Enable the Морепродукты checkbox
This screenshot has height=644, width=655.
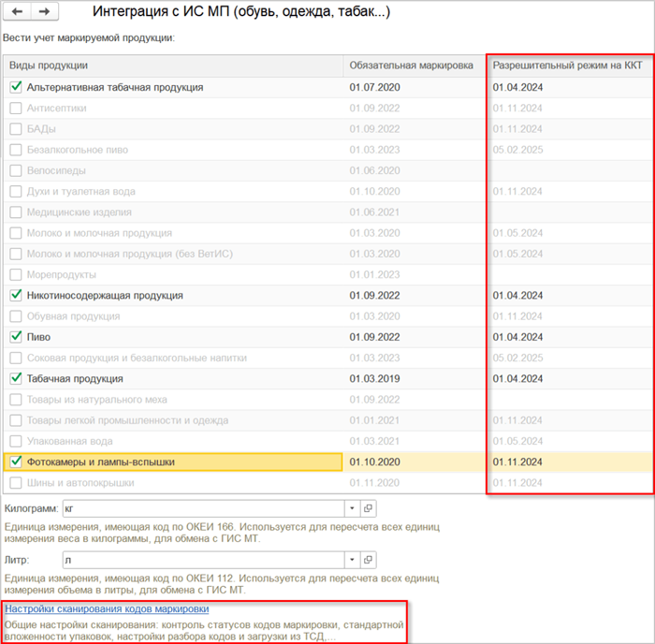pos(16,274)
